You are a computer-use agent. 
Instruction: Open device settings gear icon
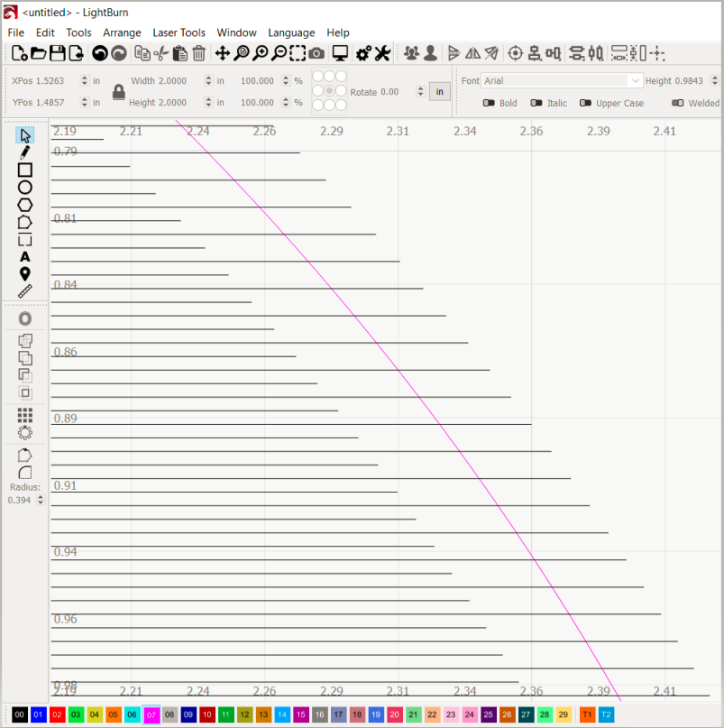coord(363,53)
